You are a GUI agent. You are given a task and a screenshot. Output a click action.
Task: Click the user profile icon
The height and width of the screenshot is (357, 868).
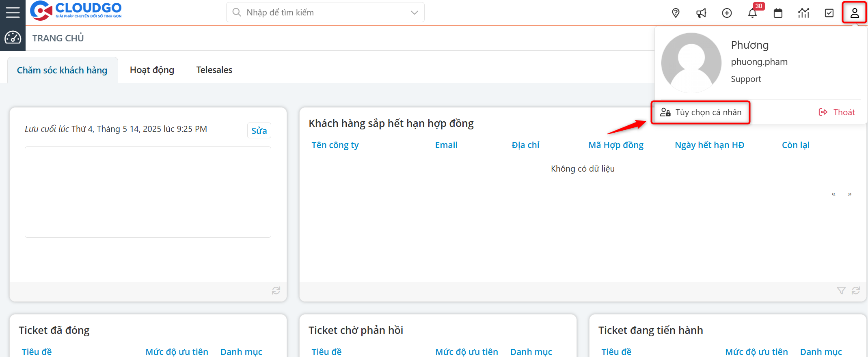point(854,13)
